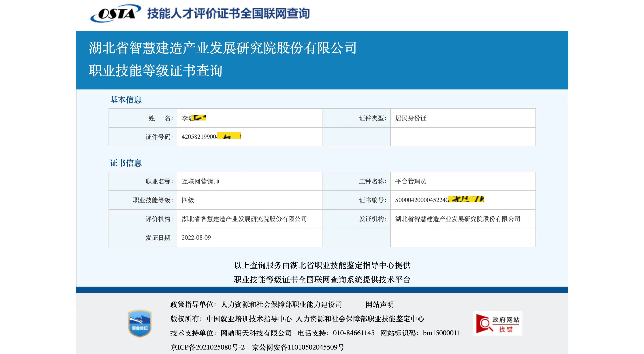
Task: Click the 职业技能等级证书查询 banner heading
Action: click(x=156, y=70)
